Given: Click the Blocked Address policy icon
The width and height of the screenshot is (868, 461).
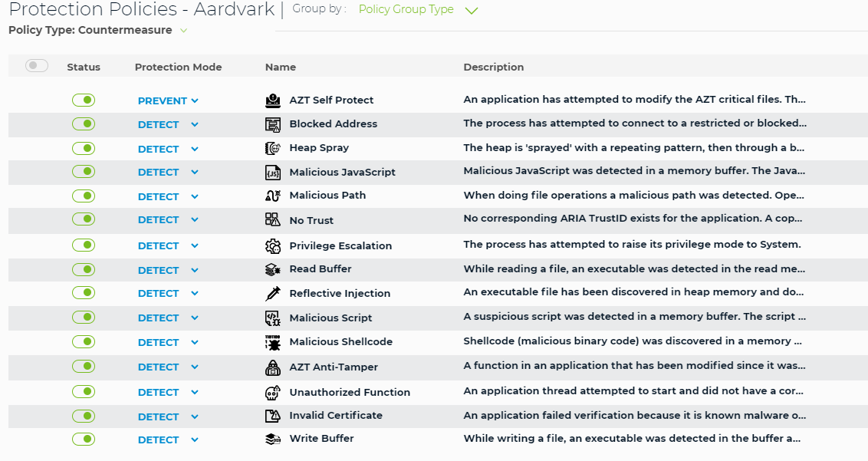Looking at the screenshot, I should pos(273,124).
